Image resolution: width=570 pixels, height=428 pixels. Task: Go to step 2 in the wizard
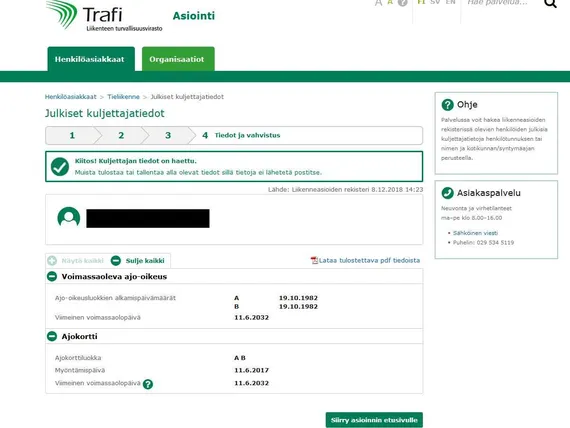click(x=121, y=135)
